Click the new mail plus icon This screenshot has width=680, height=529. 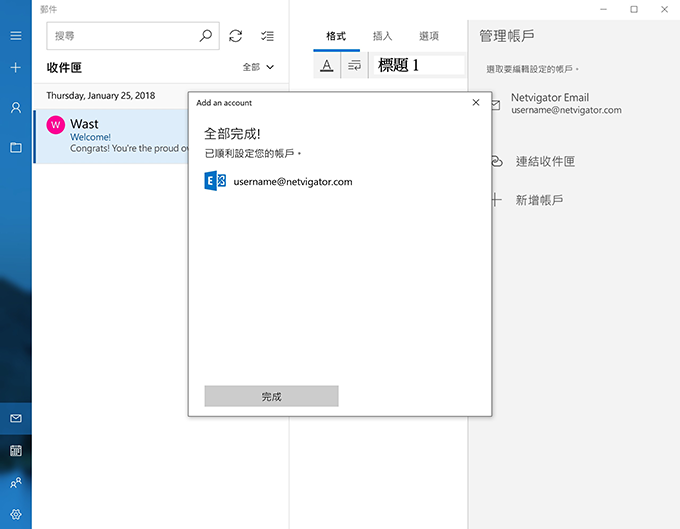point(15,68)
